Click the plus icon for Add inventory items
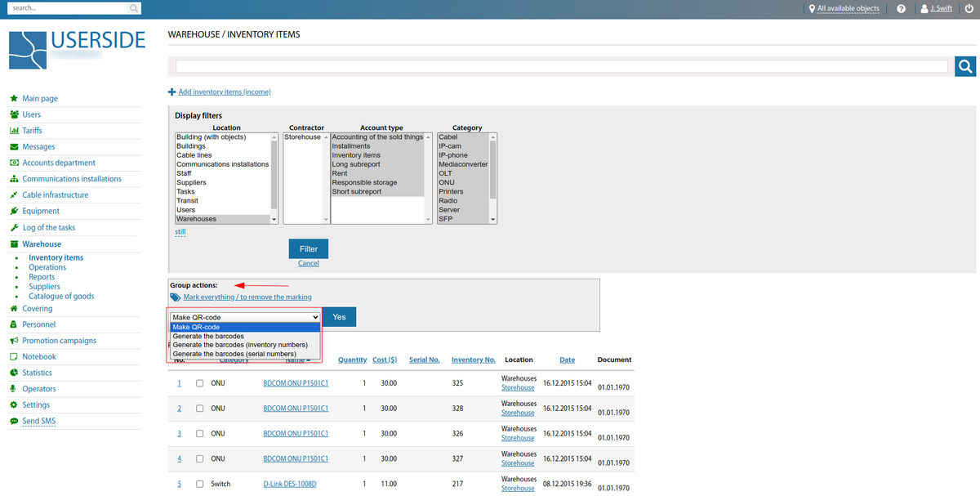Viewport: 980px width, 496px height. click(x=172, y=92)
